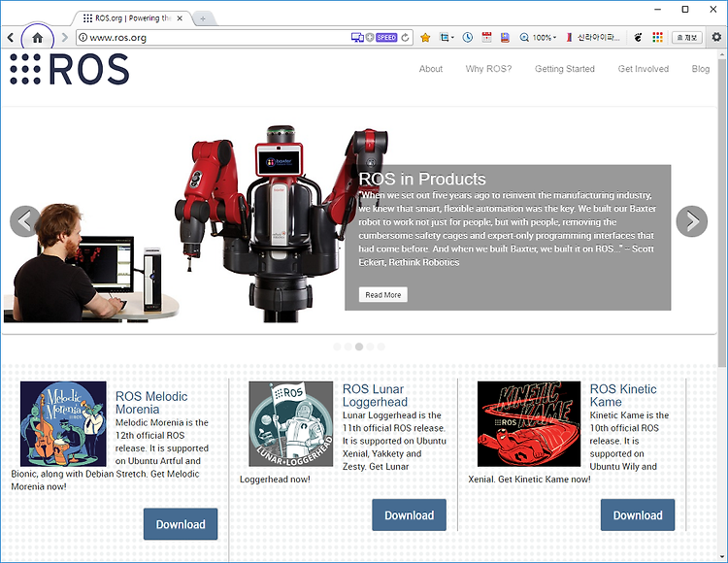
Task: Click the scrollbar down arrow
Action: coord(722,557)
